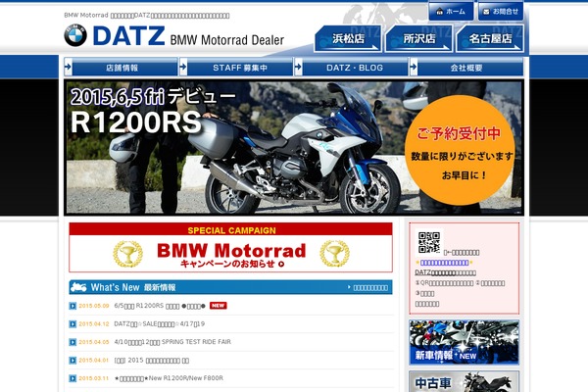Viewport: 588px width, 392px height.
Task: Click arrow icon beside 2015.04.01 news
Action: pos(73,361)
